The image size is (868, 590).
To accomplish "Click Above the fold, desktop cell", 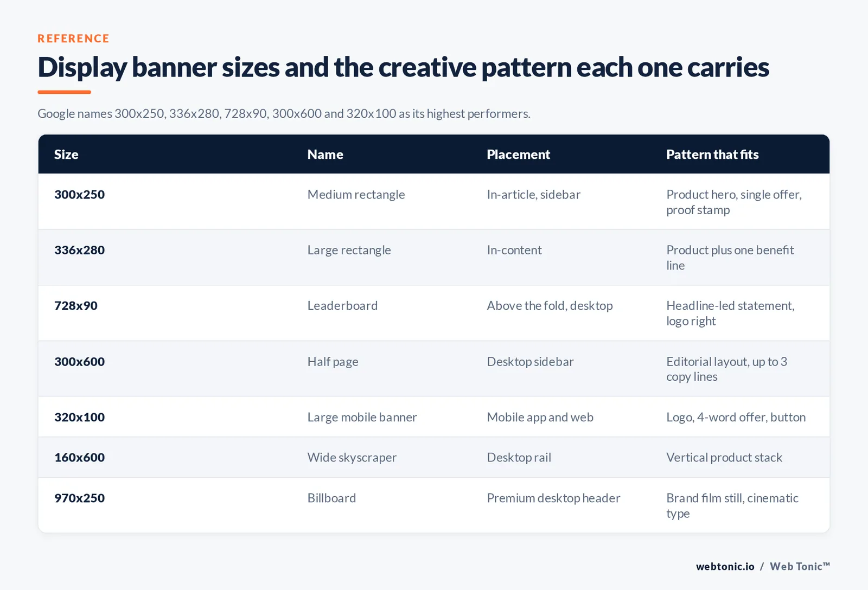I will 550,306.
